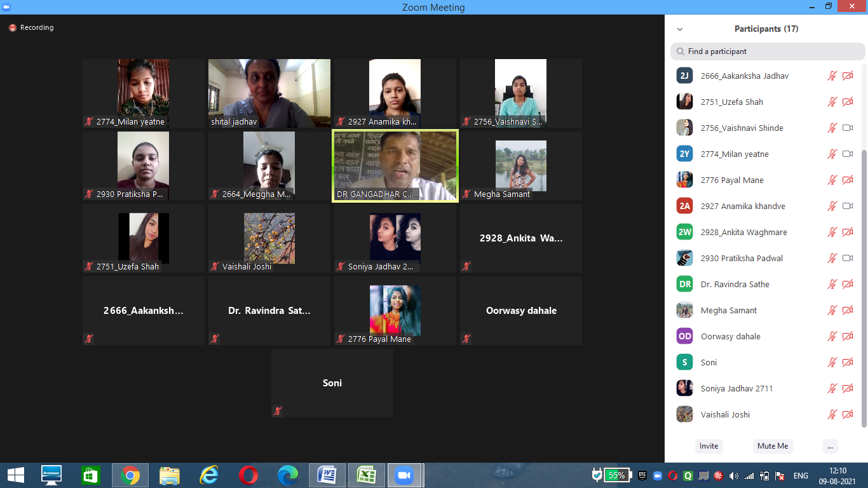
Task: Click camera icon next to 2774_Milan yeatne
Action: click(x=847, y=154)
